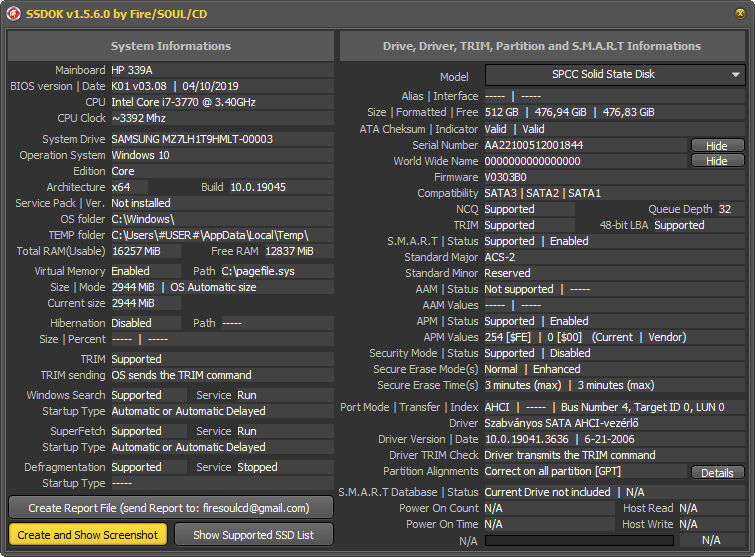Open the drive Model dropdown
The image size is (755, 557).
pyautogui.click(x=615, y=75)
